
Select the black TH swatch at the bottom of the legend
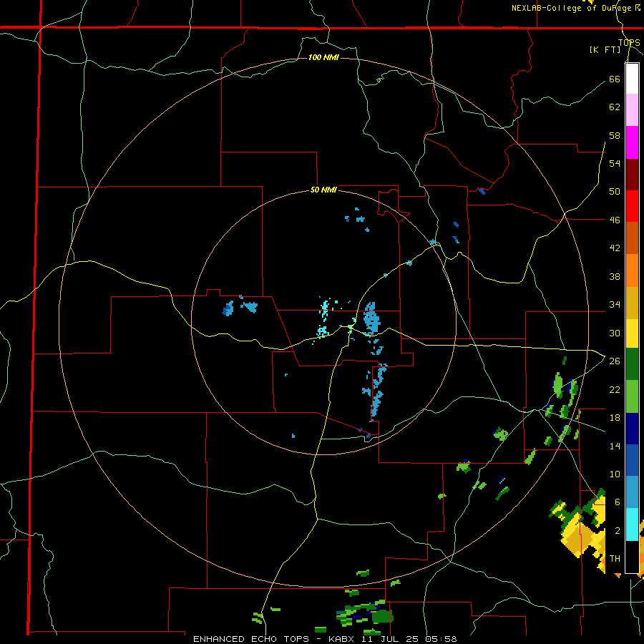pos(632,557)
